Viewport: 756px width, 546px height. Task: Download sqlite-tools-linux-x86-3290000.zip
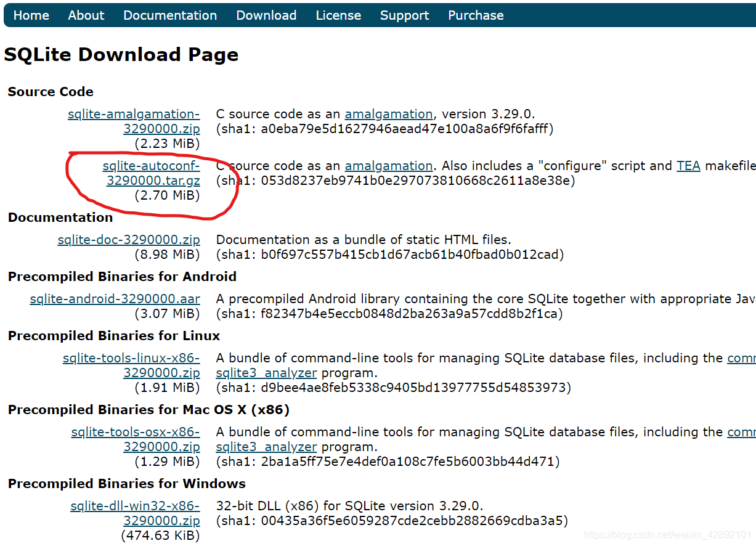[x=132, y=365]
